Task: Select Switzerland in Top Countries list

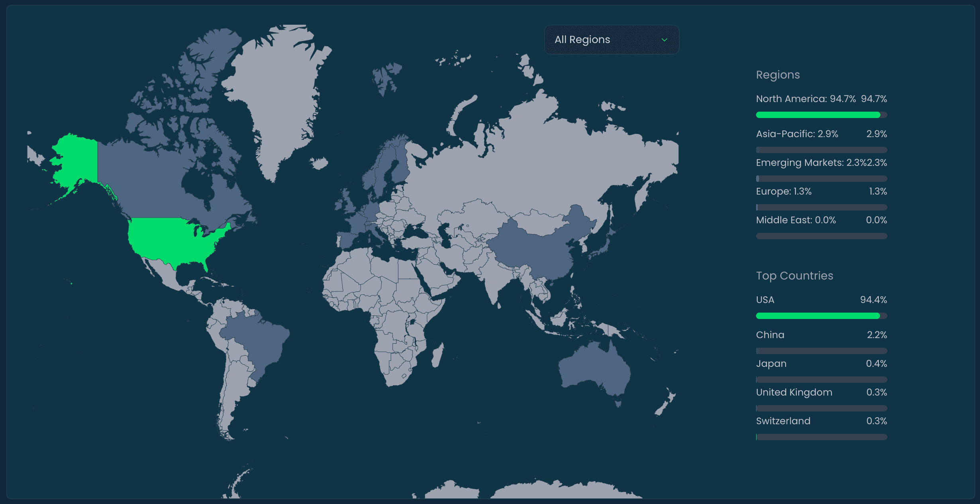Action: point(783,421)
